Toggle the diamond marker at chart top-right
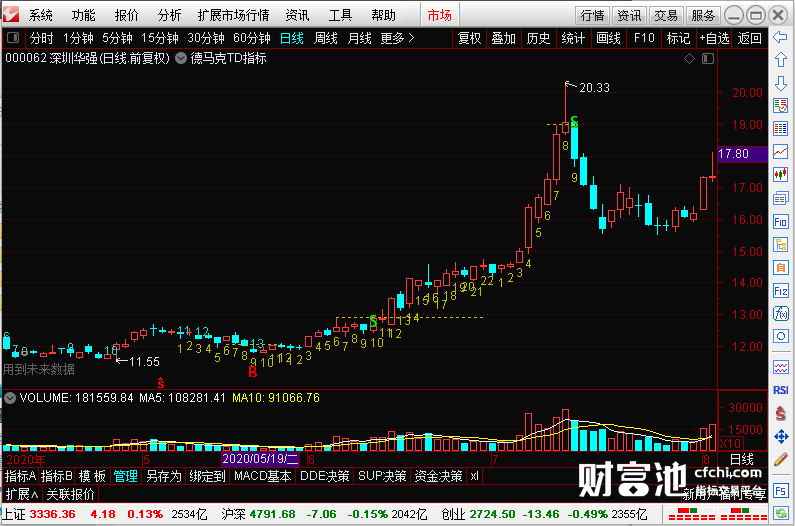 (x=689, y=59)
